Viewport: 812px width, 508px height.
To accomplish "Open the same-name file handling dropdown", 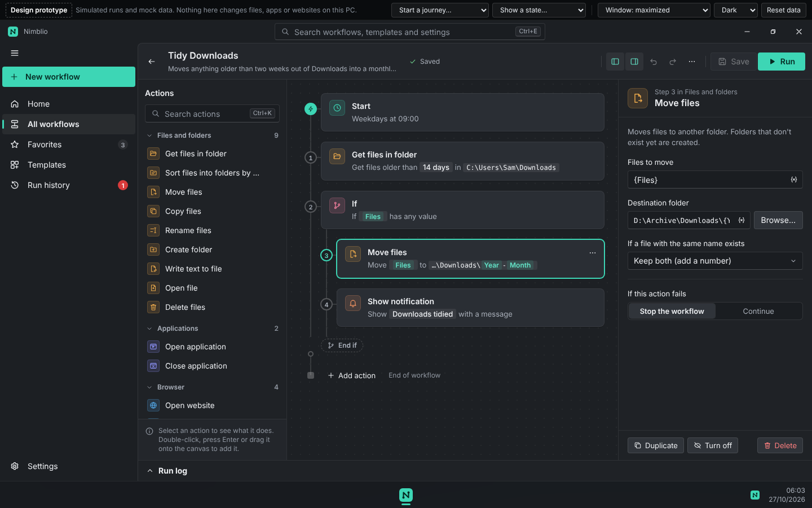I will pyautogui.click(x=715, y=261).
